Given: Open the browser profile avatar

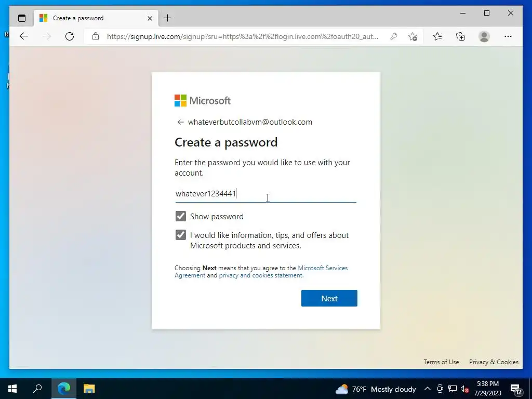Looking at the screenshot, I should click(x=484, y=36).
